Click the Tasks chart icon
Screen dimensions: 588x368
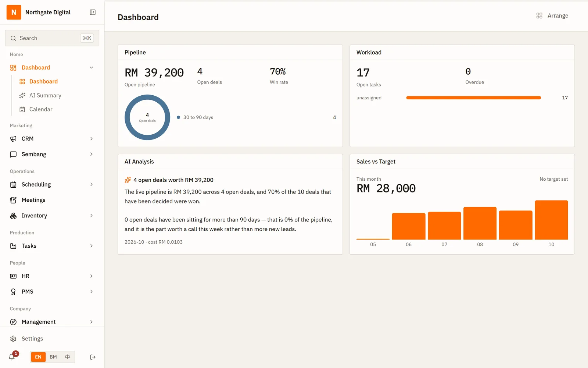tap(13, 246)
